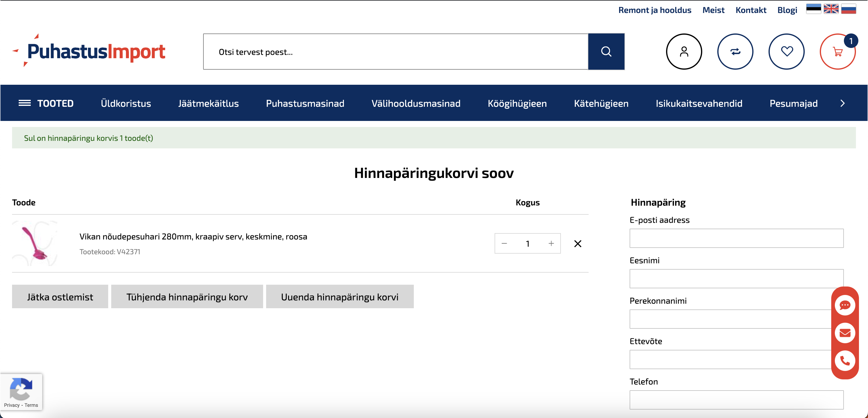Open the Isikukaitsevahendid category

pos(699,103)
